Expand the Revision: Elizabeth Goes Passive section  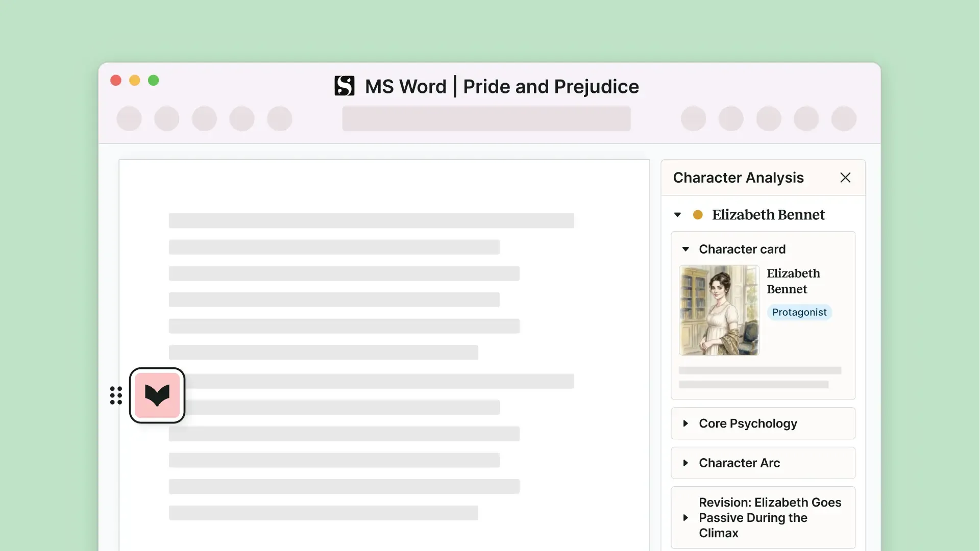point(685,518)
